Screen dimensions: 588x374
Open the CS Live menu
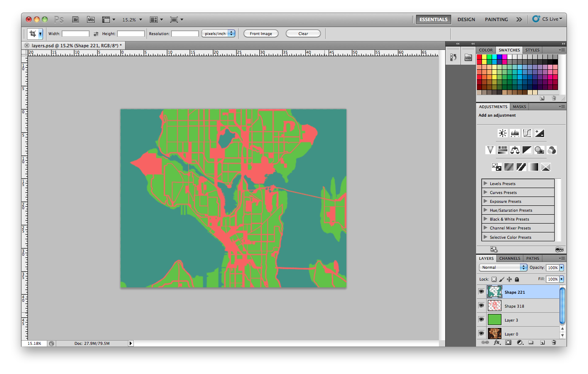547,19
